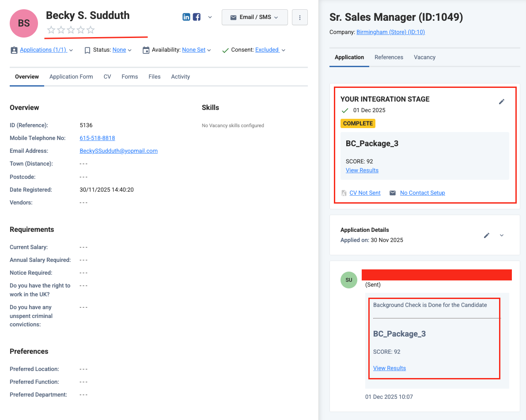Open the Email / SMS dropdown button

coord(255,17)
